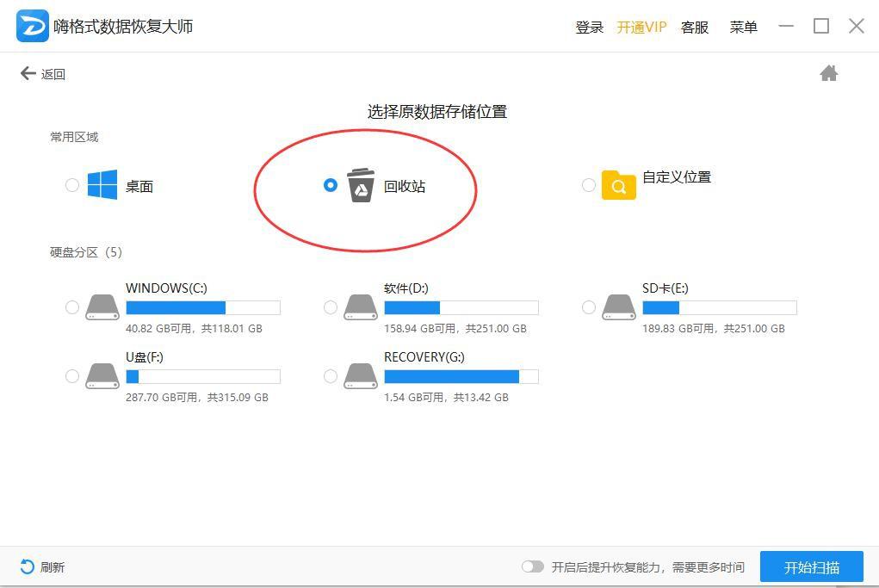Click the disk icon for WINDOWS(C:)
879x588 pixels.
coord(102,306)
